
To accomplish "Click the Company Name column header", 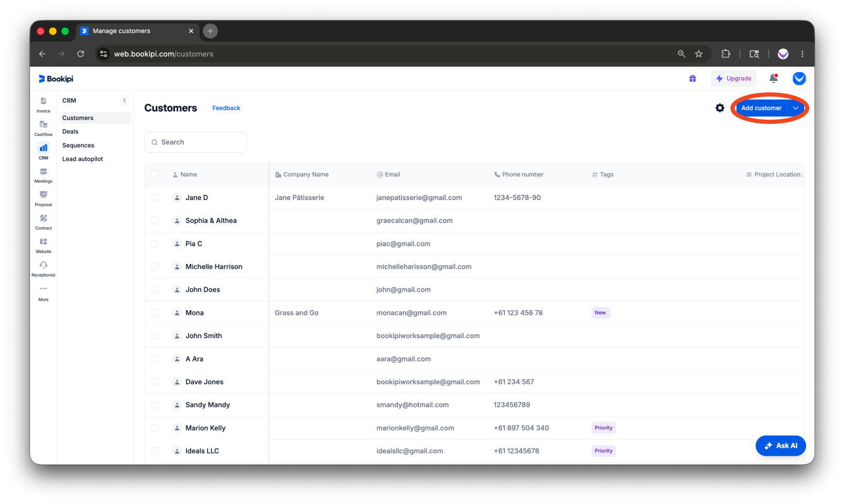I will (x=302, y=174).
